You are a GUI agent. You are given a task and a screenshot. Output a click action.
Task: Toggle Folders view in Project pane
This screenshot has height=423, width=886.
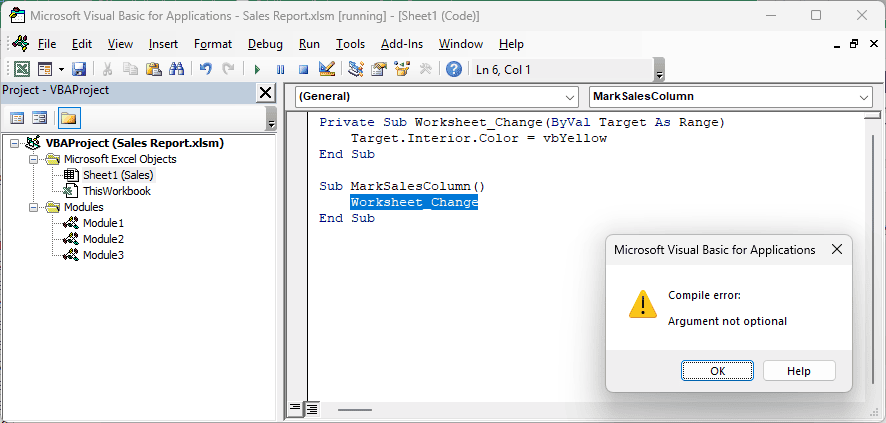pos(69,119)
